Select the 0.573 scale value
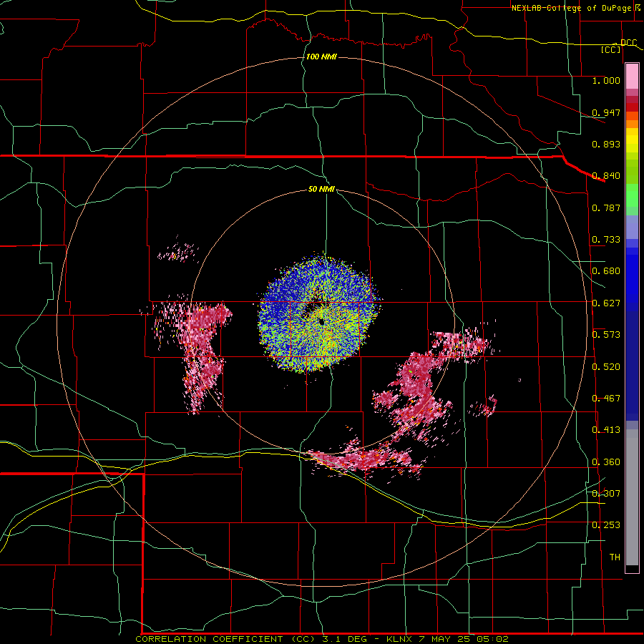The width and height of the screenshot is (644, 644). 606,335
